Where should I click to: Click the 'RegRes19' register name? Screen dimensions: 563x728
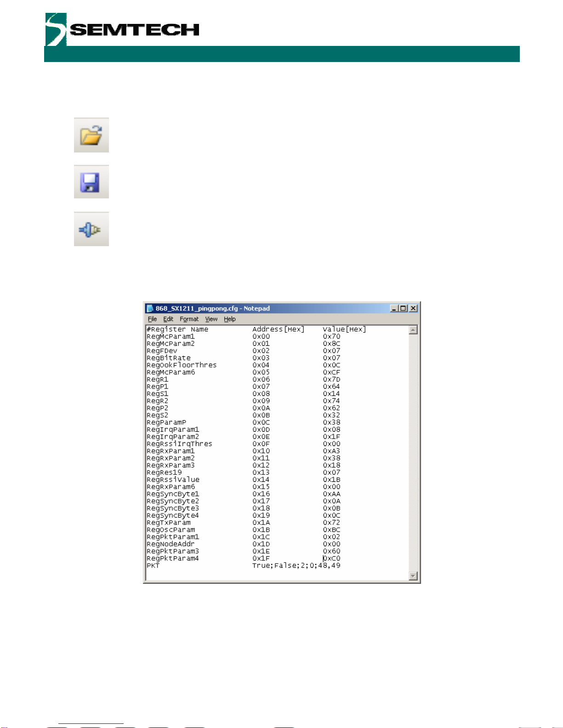tap(164, 473)
